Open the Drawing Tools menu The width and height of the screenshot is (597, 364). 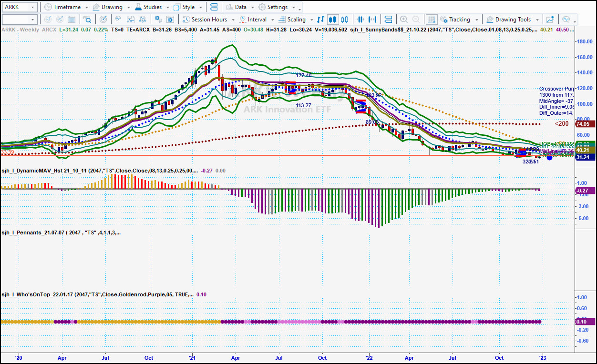[x=508, y=20]
